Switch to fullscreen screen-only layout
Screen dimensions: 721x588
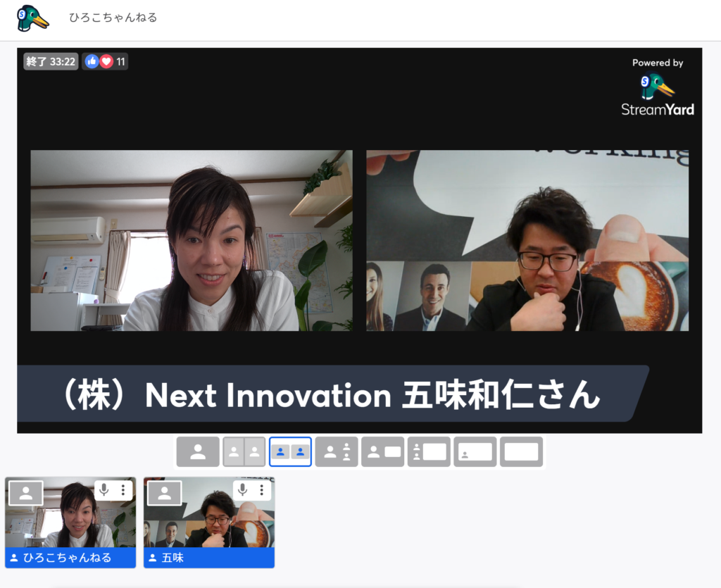[x=521, y=452]
